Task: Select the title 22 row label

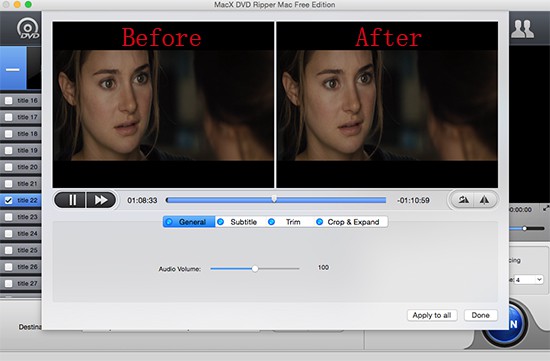Action: tap(27, 200)
